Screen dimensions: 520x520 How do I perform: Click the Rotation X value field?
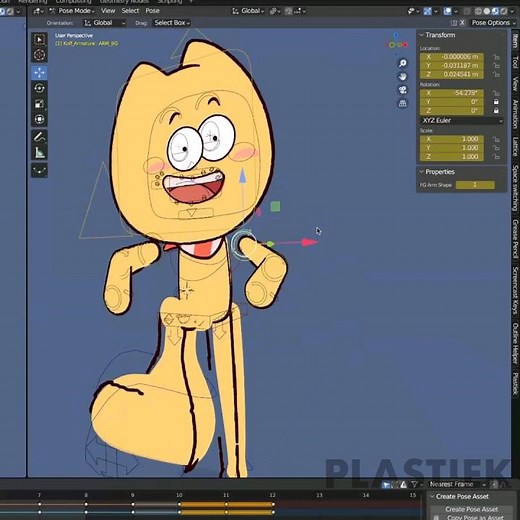pyautogui.click(x=452, y=93)
